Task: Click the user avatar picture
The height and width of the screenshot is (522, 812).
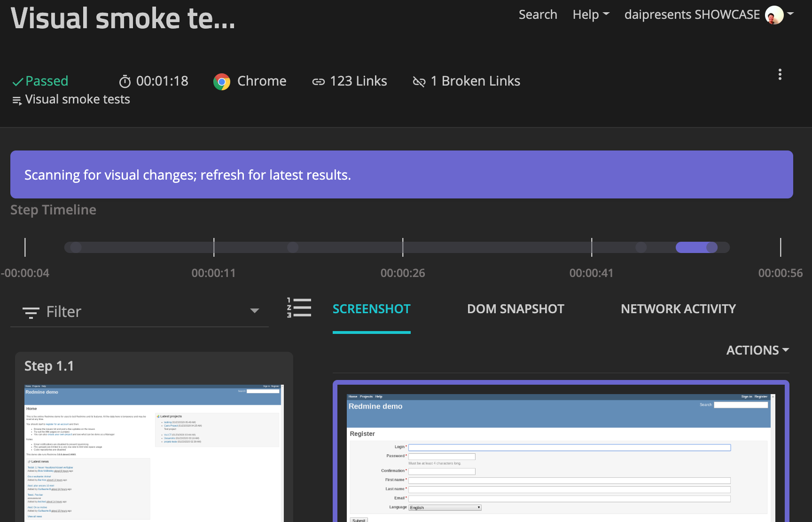Action: (773, 15)
